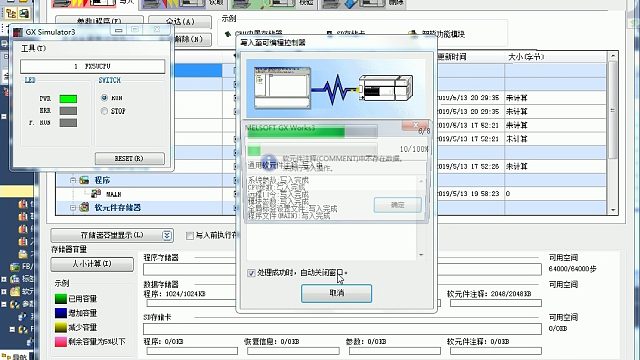The width and height of the screenshot is (640, 360).
Task: Click the RESET(R) button in GX Simulator3
Action: tap(129, 158)
